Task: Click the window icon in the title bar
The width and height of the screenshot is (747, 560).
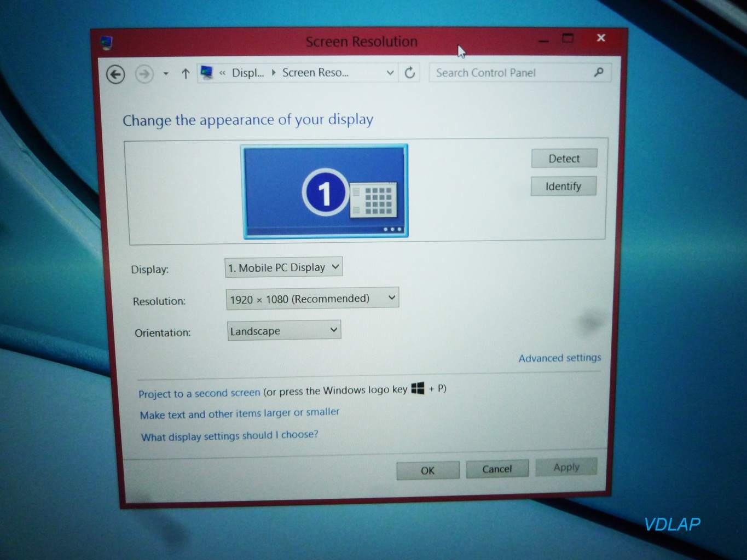Action: 106,42
